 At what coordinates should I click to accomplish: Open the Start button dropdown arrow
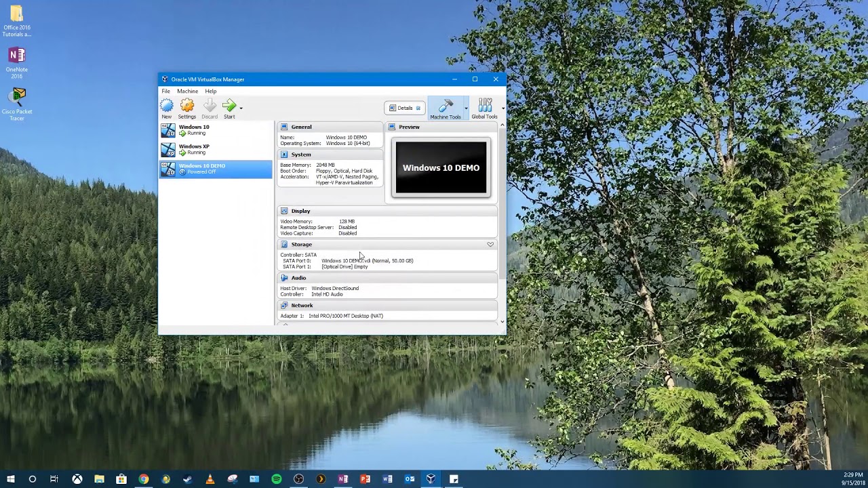tap(241, 108)
